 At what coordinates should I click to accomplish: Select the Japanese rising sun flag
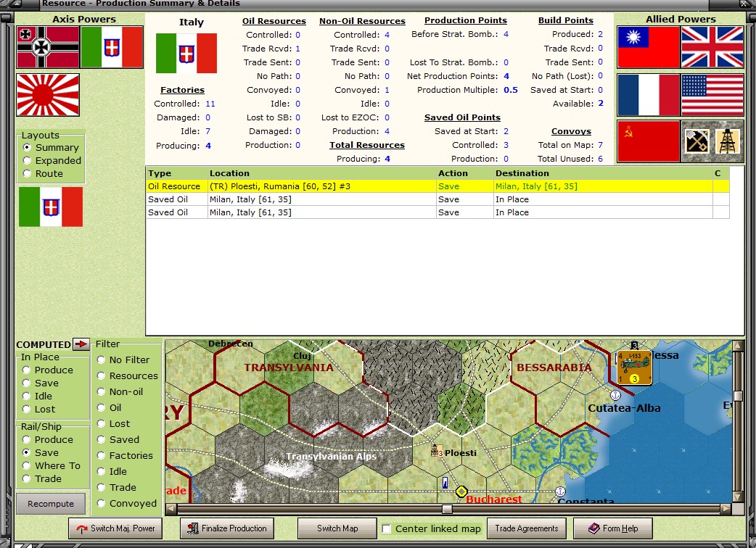(48, 95)
